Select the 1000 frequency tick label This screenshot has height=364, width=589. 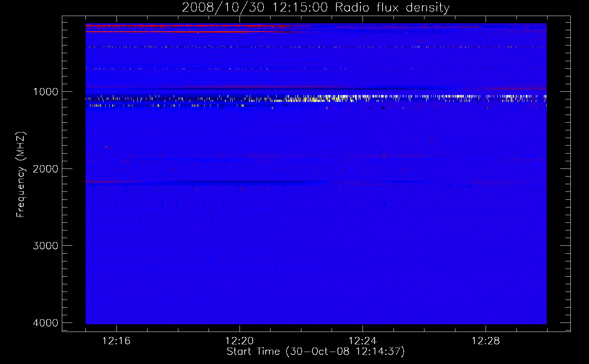click(46, 92)
